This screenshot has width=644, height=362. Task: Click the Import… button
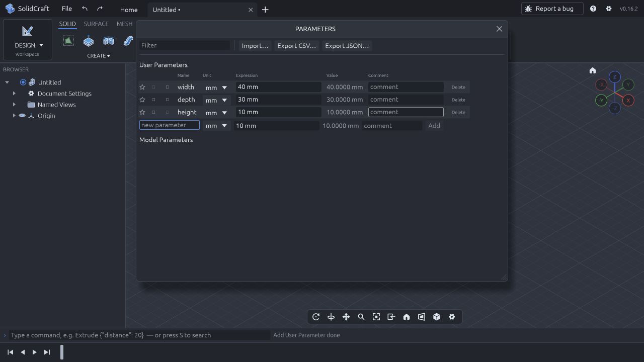(x=255, y=46)
